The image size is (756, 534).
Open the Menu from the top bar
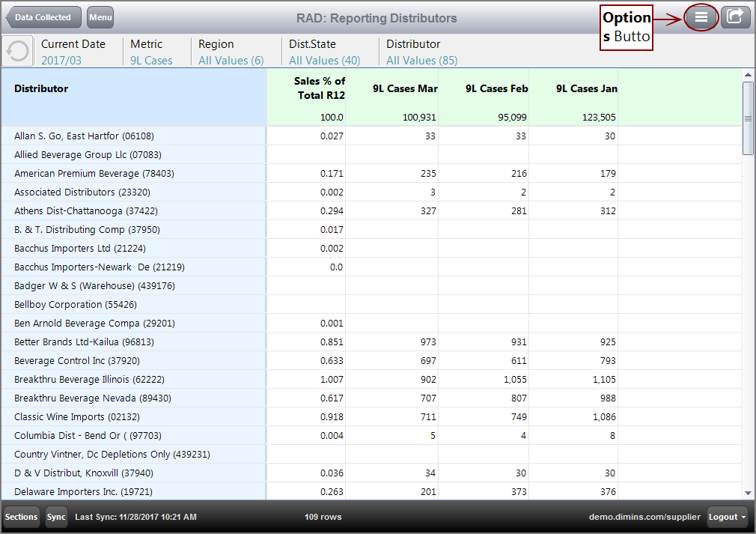coord(99,16)
